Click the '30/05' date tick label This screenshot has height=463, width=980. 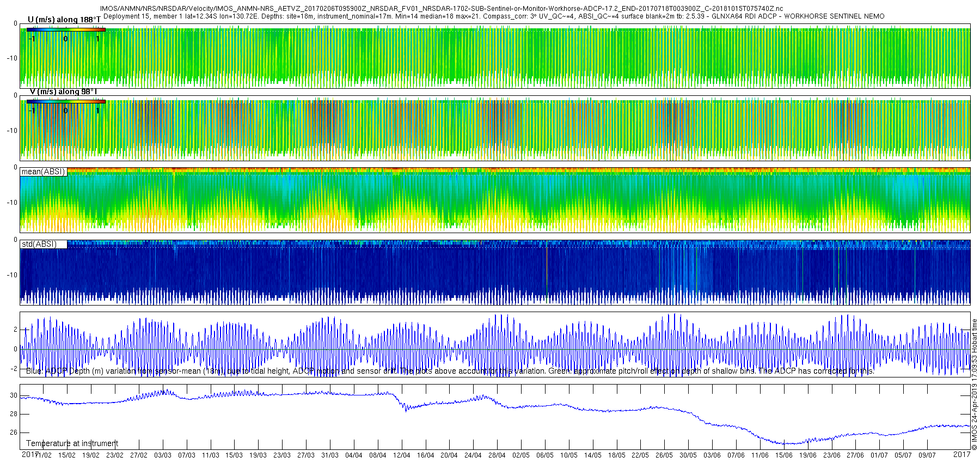688,455
